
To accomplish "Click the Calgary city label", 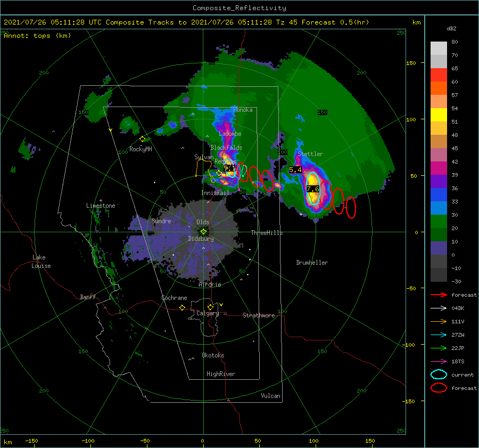I will pos(208,313).
